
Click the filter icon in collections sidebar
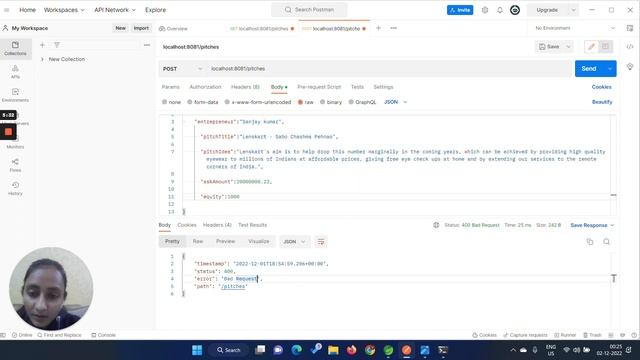(57, 45)
